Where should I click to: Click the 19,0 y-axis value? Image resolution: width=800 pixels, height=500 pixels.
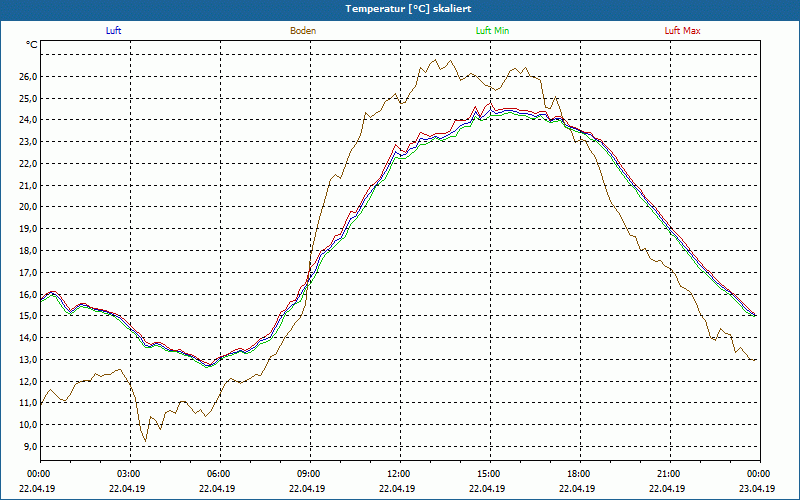coord(29,229)
